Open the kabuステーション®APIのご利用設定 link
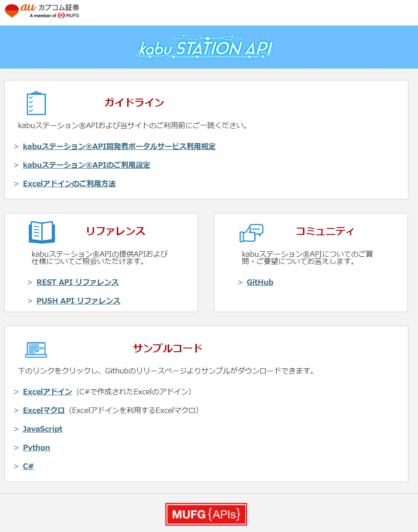Image resolution: width=418 pixels, height=532 pixels. [86, 165]
